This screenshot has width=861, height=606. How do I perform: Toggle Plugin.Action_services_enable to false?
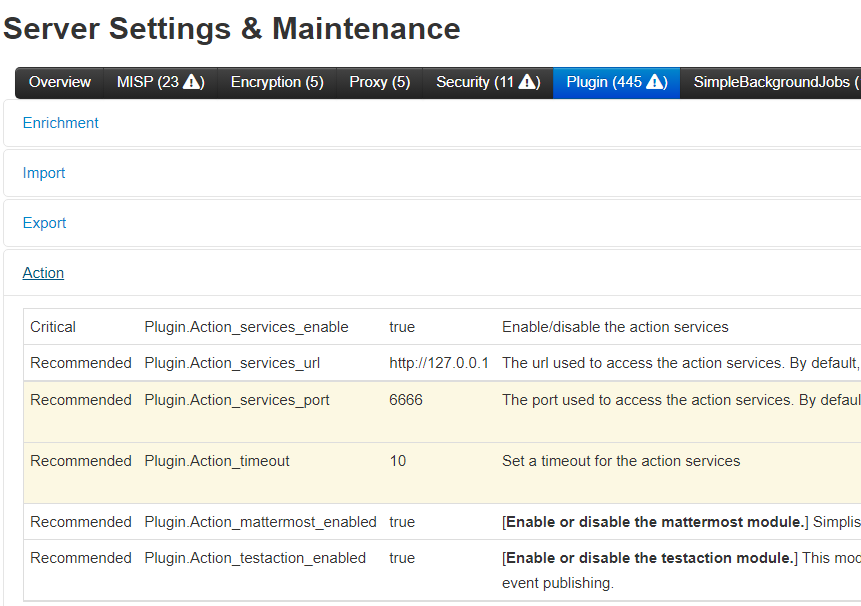[x=402, y=326]
